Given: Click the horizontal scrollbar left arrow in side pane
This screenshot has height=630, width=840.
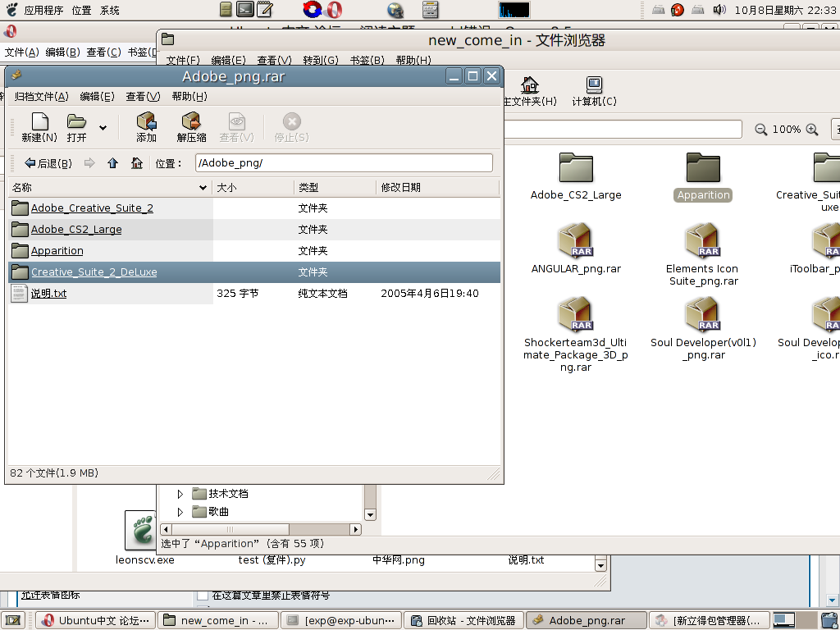Looking at the screenshot, I should pos(166,529).
